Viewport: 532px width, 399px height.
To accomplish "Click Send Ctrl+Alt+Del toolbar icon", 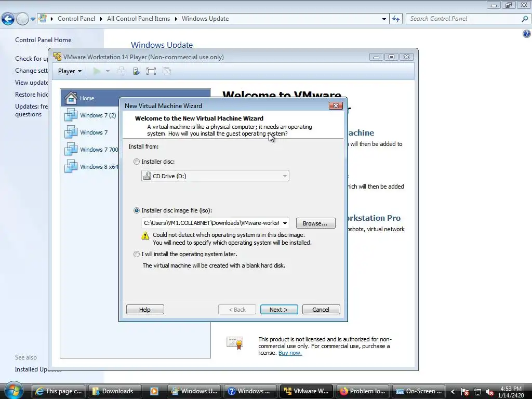I will (121, 71).
